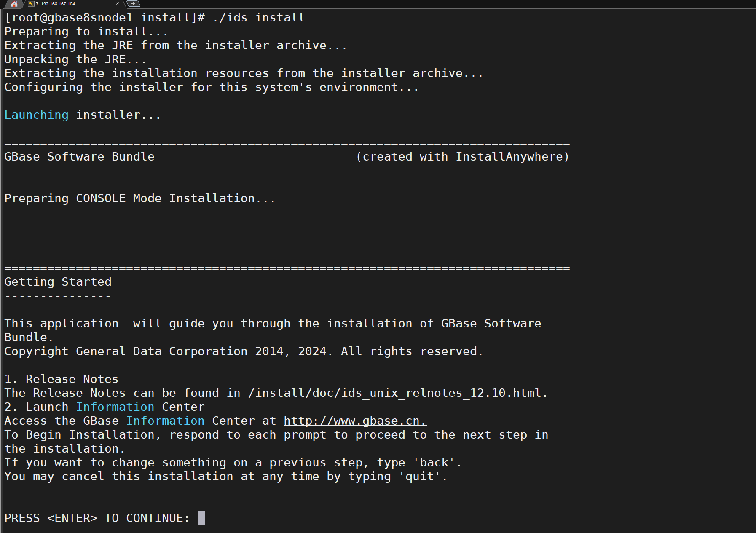Click the './ids_install' command text
Screen dimensions: 756x533
tap(258, 18)
